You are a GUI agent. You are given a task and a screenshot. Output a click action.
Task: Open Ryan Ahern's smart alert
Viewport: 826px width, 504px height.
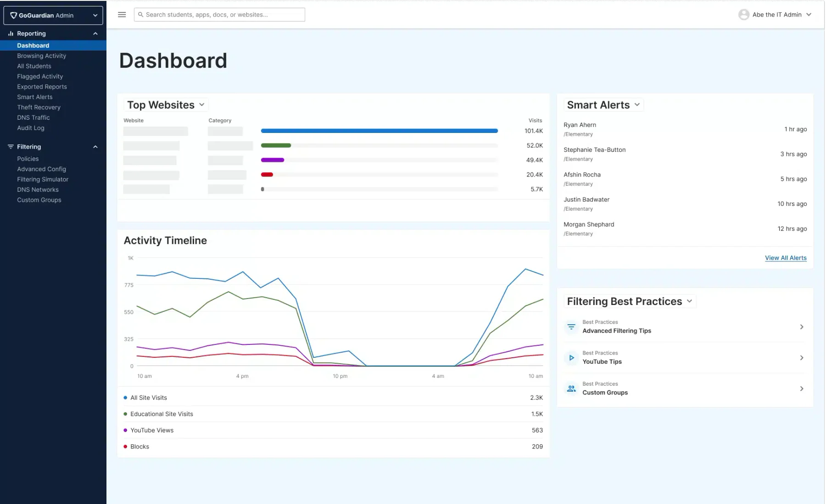(x=685, y=129)
